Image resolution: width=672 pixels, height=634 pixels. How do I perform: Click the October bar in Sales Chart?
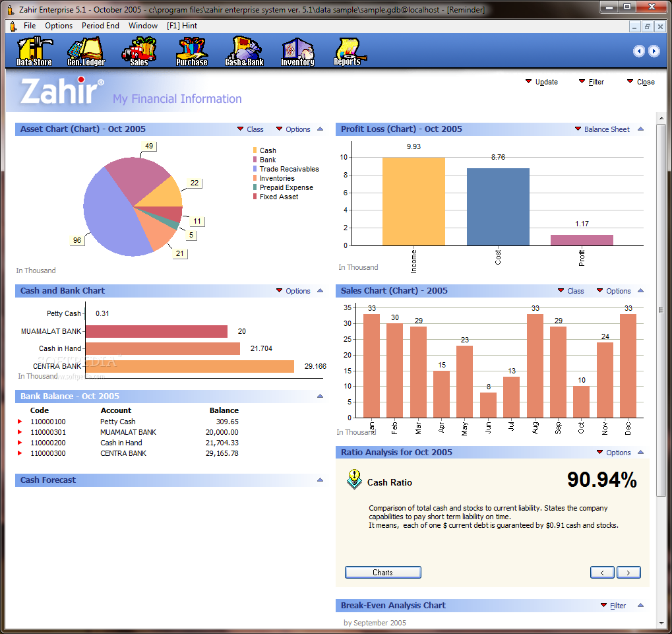click(x=581, y=402)
